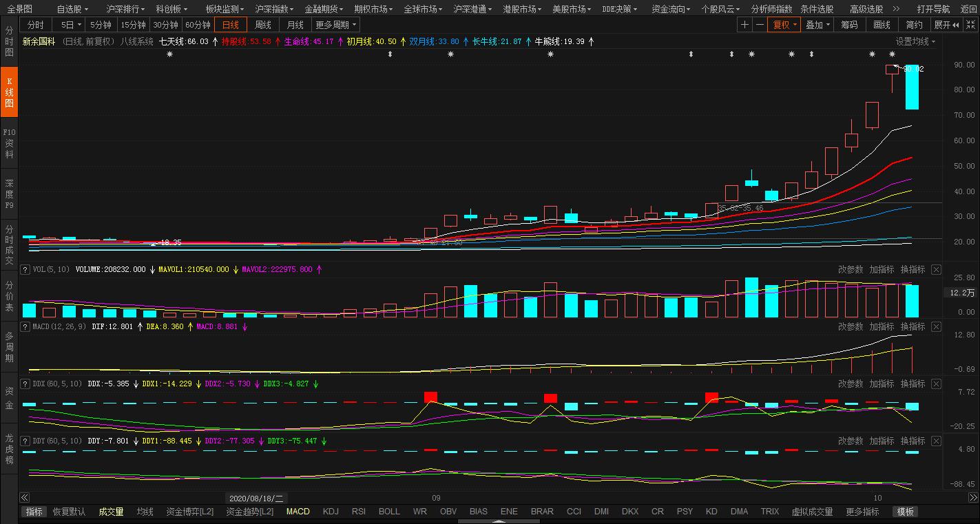The width and height of the screenshot is (980, 524).
Task: Open the 龙虎榜 sidebar panel
Action: (9, 449)
